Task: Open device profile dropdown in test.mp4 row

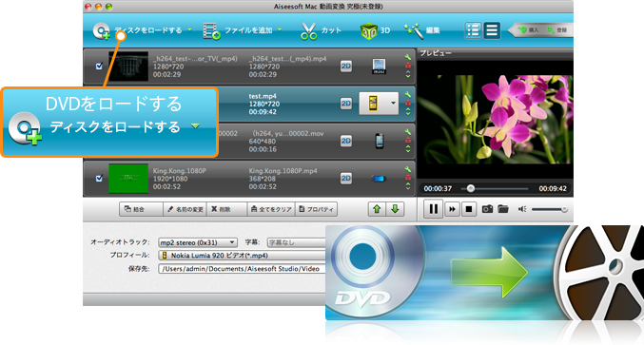Action: coord(379,103)
